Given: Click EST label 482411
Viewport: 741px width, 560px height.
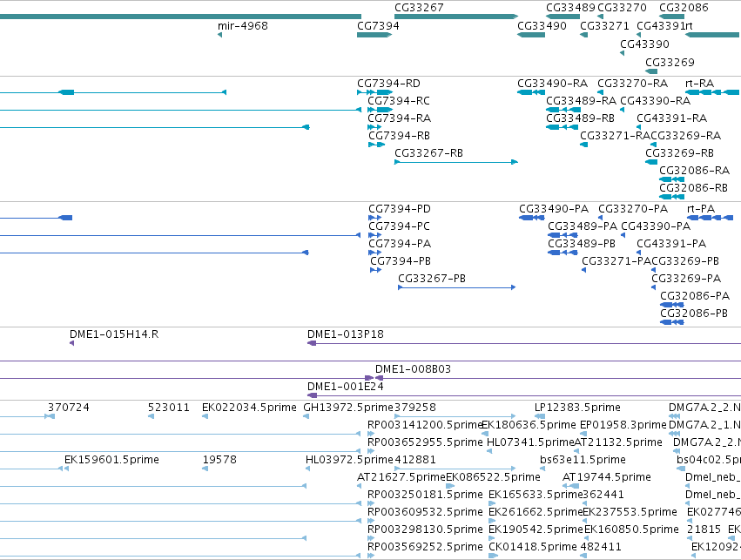Looking at the screenshot, I should (x=601, y=547).
